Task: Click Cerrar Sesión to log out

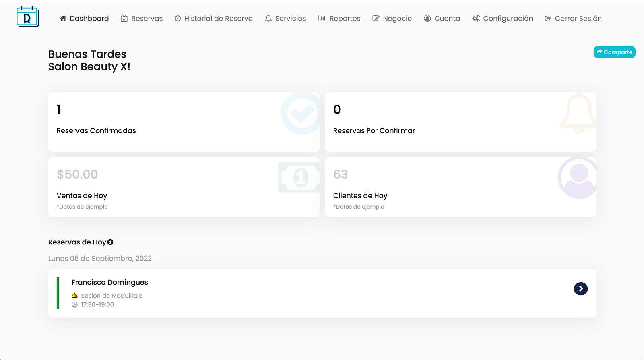Action: pyautogui.click(x=573, y=18)
